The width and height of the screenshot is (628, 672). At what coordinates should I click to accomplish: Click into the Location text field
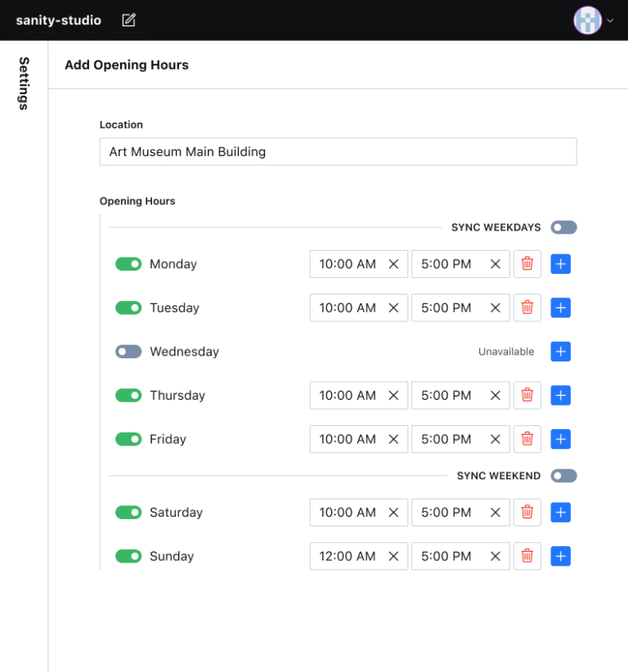[x=338, y=152]
